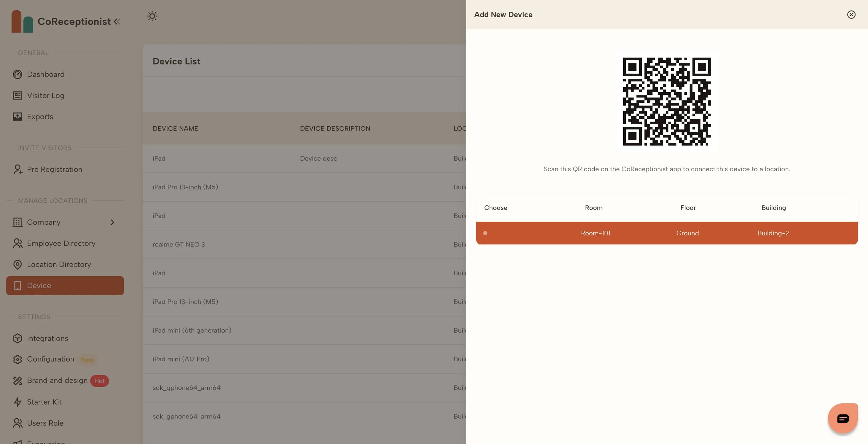Click the Integrations cube icon
The image size is (868, 444).
17,338
